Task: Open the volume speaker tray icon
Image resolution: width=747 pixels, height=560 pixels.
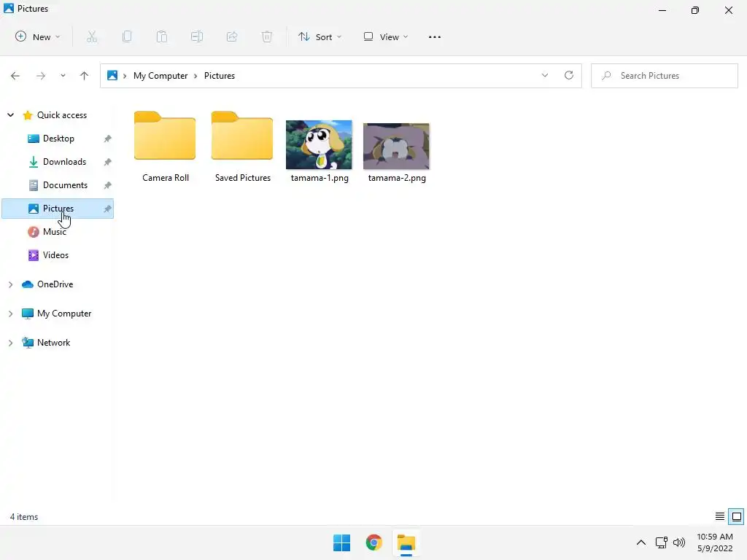Action: coord(679,542)
